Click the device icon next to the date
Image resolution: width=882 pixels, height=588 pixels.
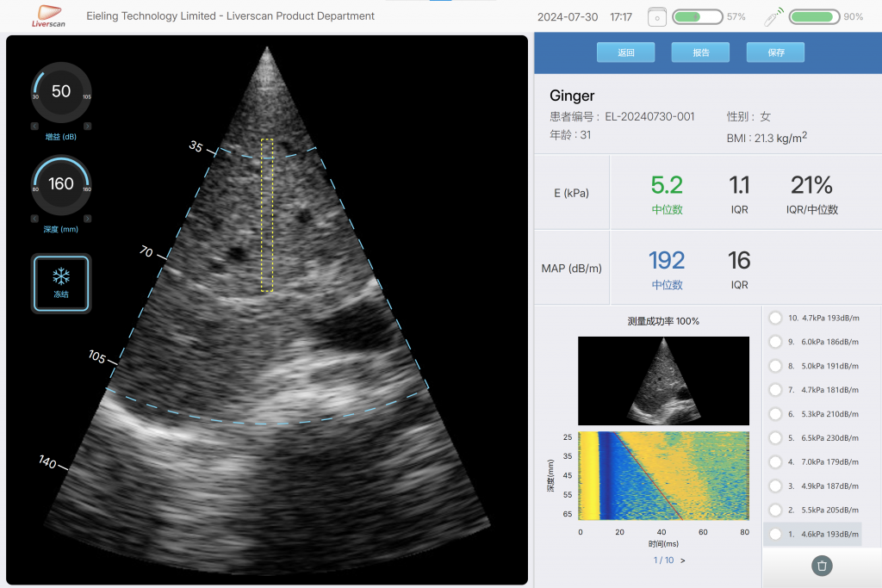click(656, 16)
